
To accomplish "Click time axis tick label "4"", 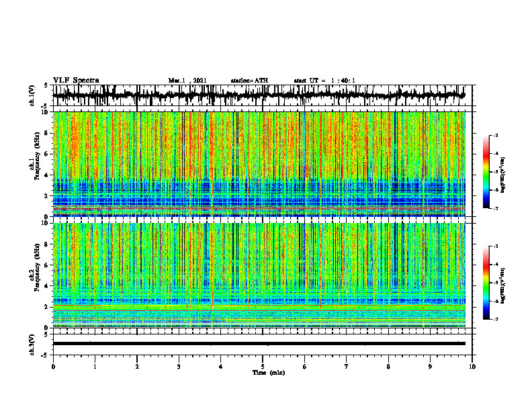I will pos(220,367).
